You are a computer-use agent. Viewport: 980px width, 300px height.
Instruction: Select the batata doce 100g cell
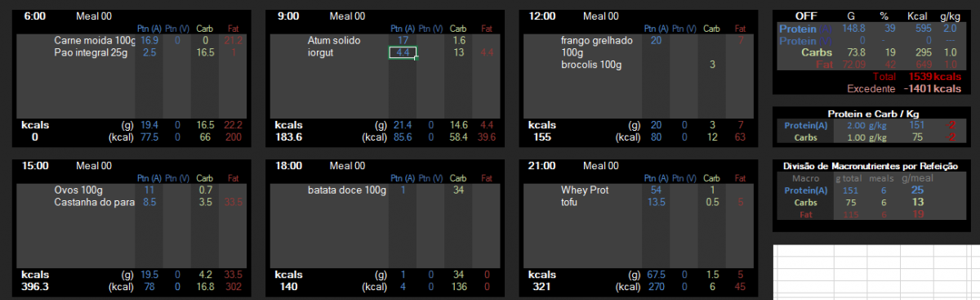pos(347,190)
